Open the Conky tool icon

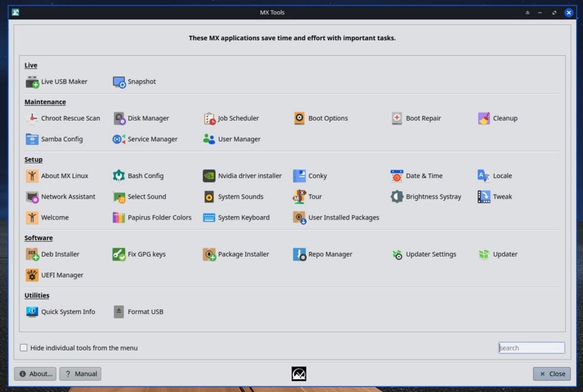[299, 176]
